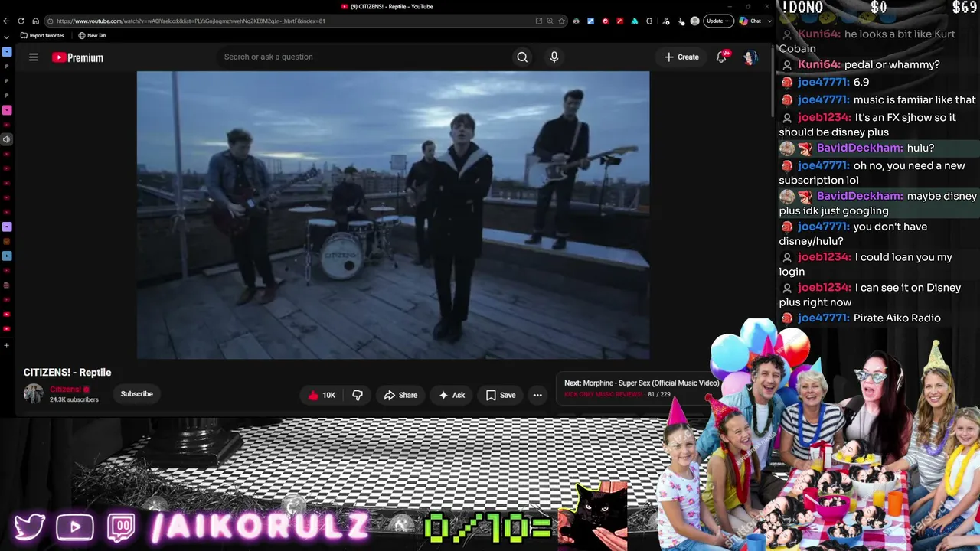This screenshot has height=551, width=980.
Task: Select the audio-playing tab with speaker icon
Action: tap(7, 139)
